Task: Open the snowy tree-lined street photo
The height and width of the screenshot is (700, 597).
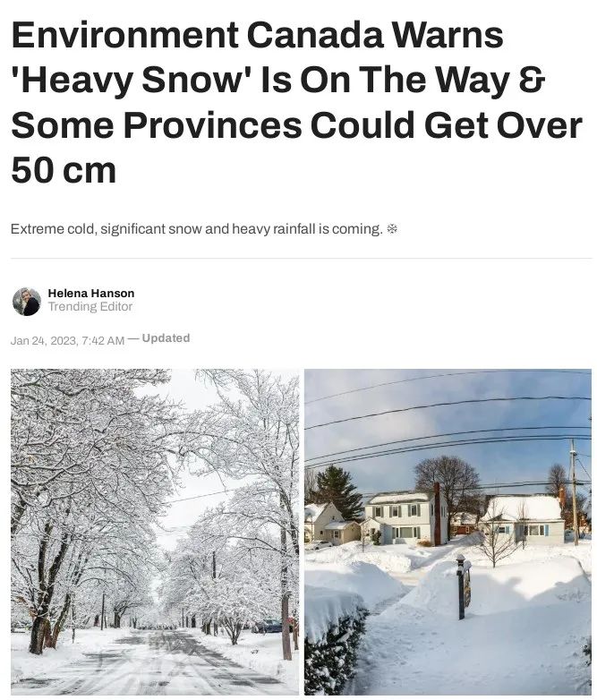Action: click(x=155, y=532)
